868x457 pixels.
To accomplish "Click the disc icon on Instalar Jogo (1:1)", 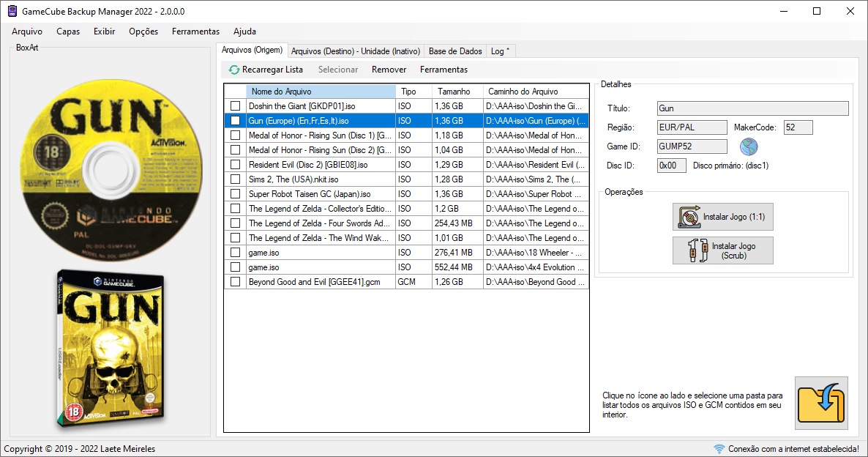I will pyautogui.click(x=689, y=216).
